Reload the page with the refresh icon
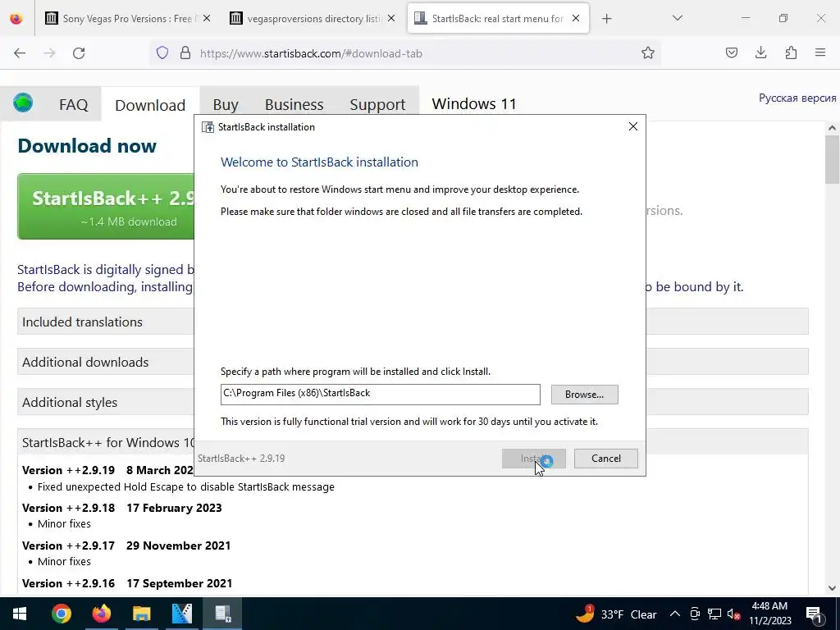Screen dimensions: 840x630 (79, 53)
